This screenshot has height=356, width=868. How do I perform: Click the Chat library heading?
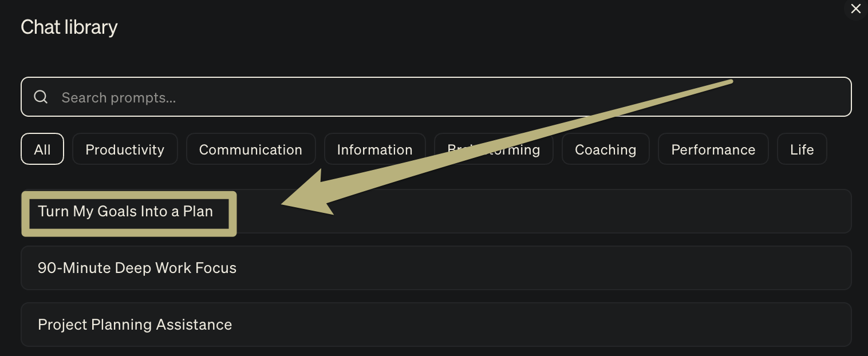click(x=69, y=27)
